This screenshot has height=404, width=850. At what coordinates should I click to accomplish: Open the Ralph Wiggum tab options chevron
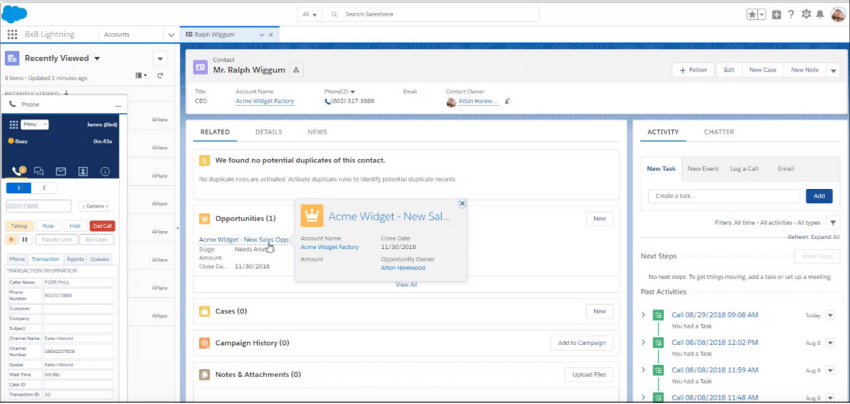(x=261, y=35)
